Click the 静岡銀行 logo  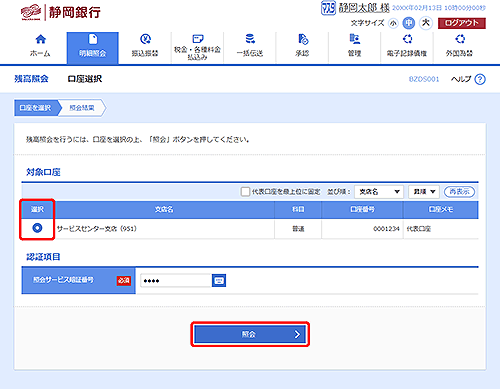[61, 13]
